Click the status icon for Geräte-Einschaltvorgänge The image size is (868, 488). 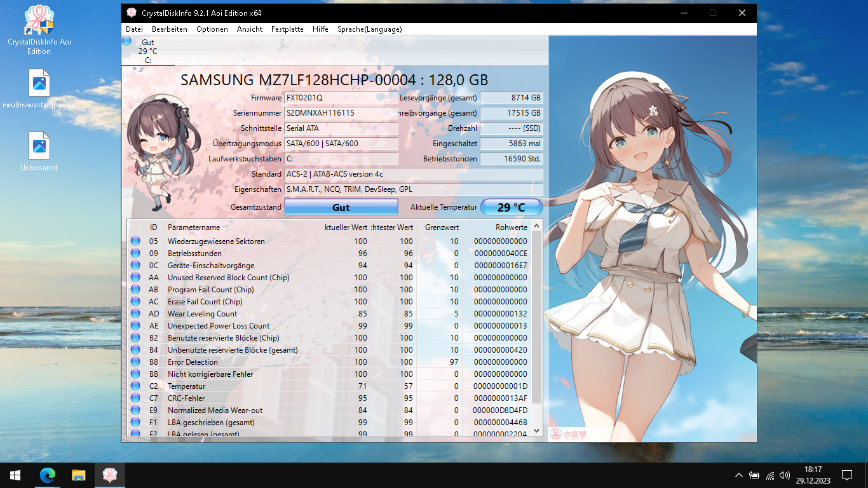[135, 266]
